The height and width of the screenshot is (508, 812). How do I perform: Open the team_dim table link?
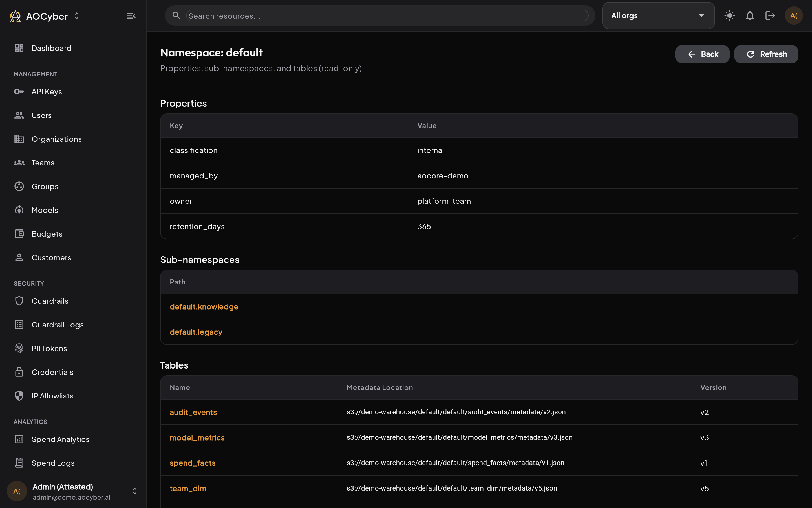coord(188,488)
